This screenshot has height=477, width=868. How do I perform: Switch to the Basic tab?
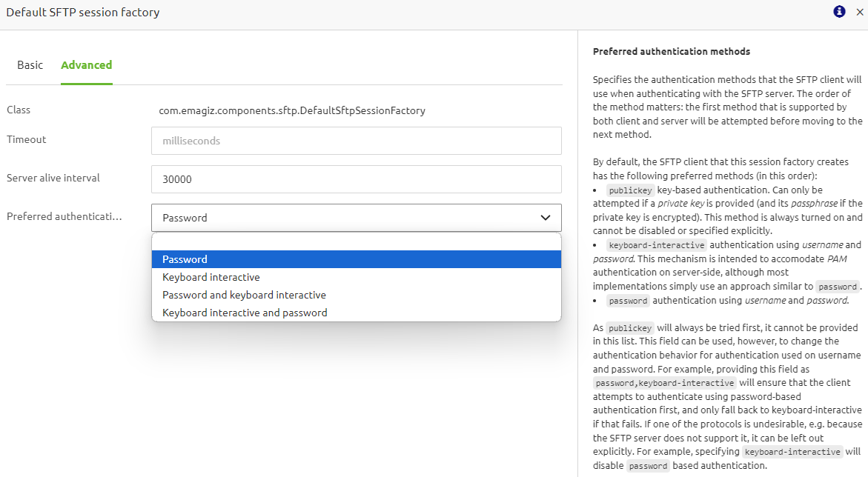(x=30, y=65)
